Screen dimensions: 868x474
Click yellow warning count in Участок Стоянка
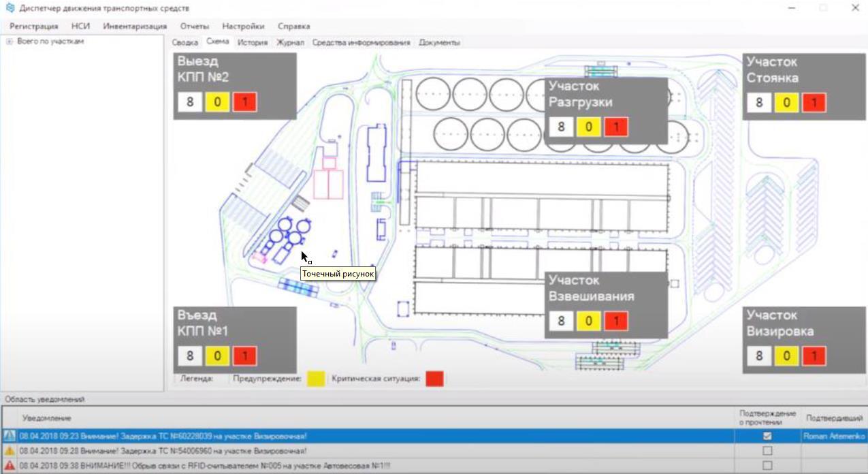click(787, 103)
